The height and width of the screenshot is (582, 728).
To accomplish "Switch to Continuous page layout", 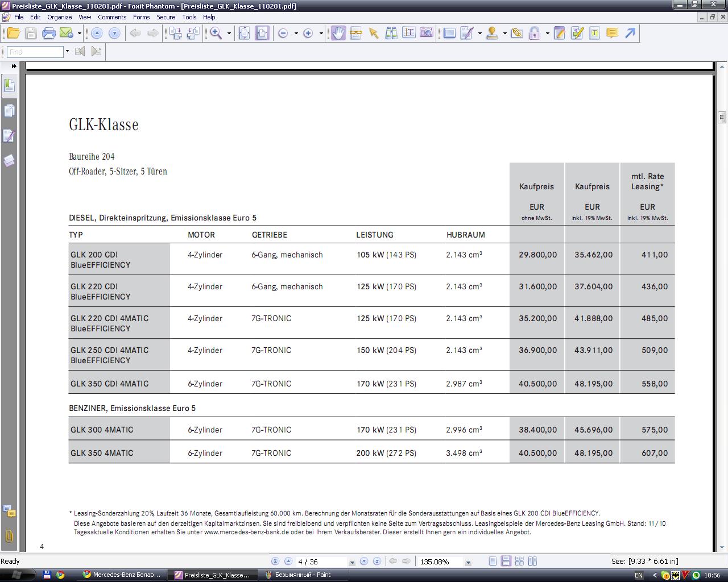I will pyautogui.click(x=506, y=562).
